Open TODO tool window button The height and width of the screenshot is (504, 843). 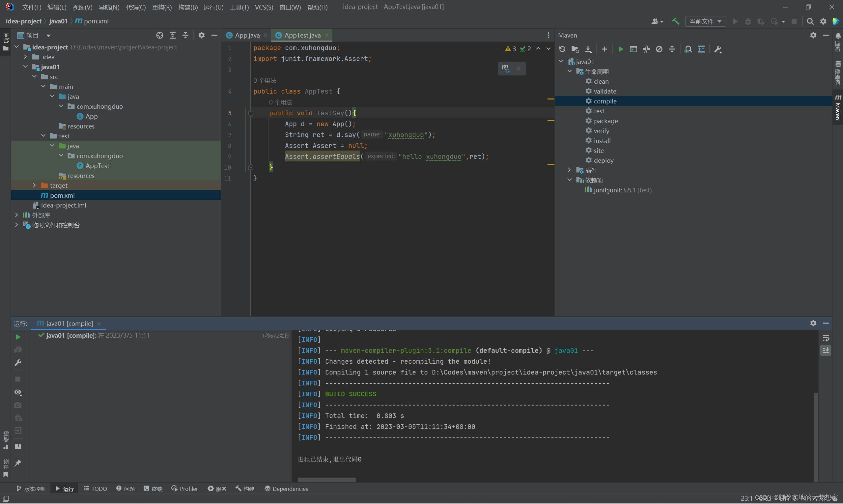96,489
